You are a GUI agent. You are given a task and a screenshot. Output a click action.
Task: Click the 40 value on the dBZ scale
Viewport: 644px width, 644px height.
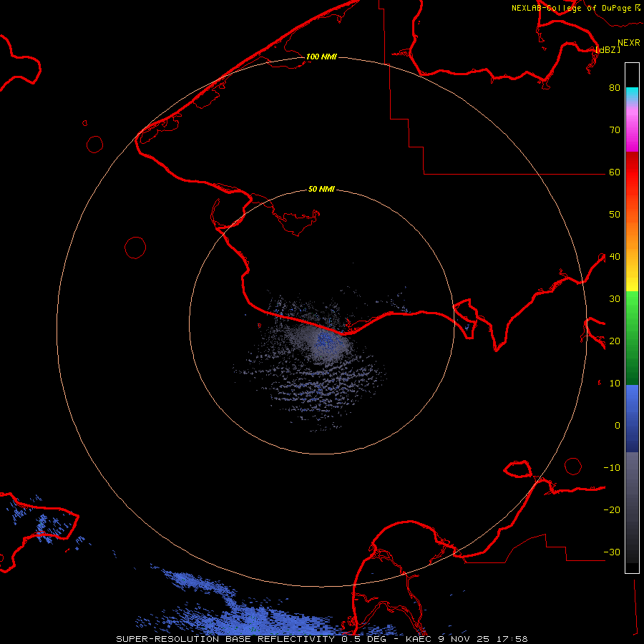click(x=615, y=256)
